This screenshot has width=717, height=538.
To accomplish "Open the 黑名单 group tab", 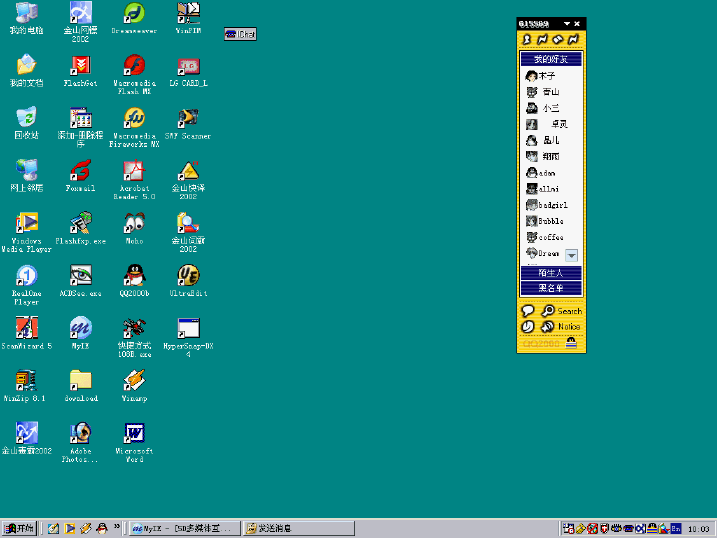I will (550, 288).
